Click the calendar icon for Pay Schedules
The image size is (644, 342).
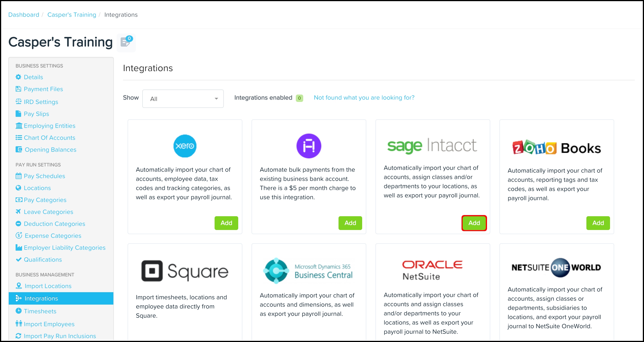tap(19, 176)
